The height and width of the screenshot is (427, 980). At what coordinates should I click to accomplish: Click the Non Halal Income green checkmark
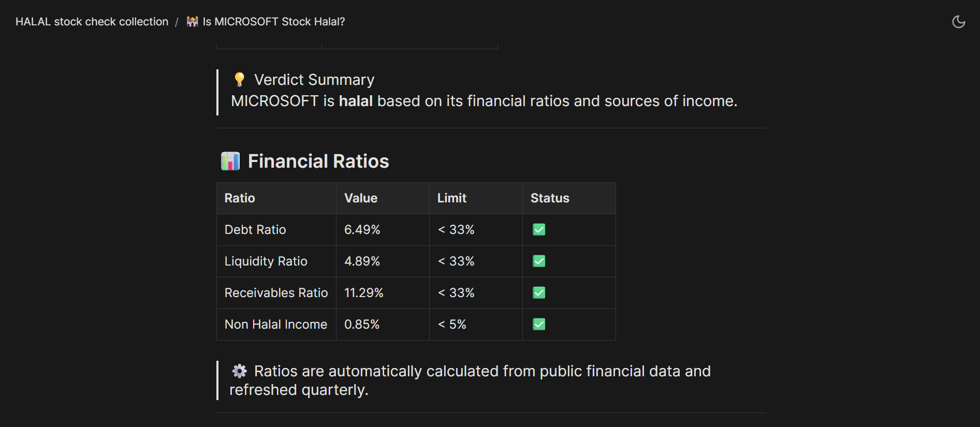pos(539,325)
